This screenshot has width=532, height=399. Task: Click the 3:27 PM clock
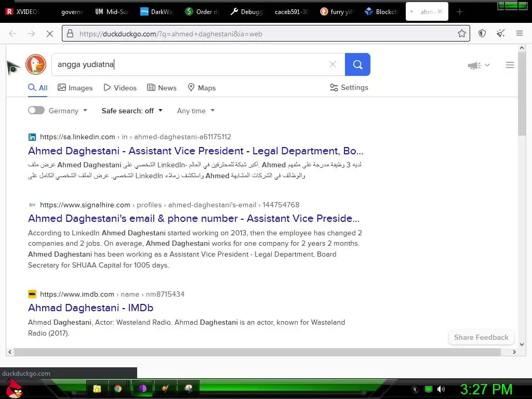click(x=486, y=389)
